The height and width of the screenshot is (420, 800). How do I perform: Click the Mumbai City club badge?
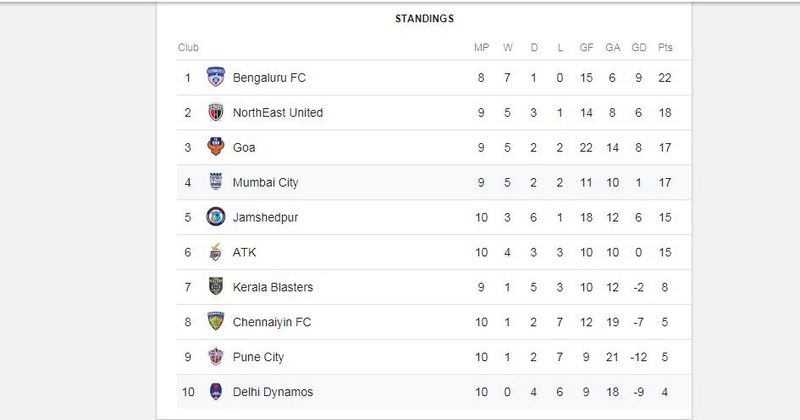point(216,182)
